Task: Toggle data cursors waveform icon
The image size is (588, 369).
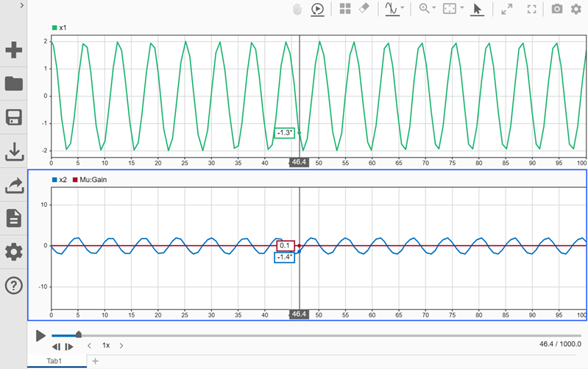Action: click(x=392, y=9)
